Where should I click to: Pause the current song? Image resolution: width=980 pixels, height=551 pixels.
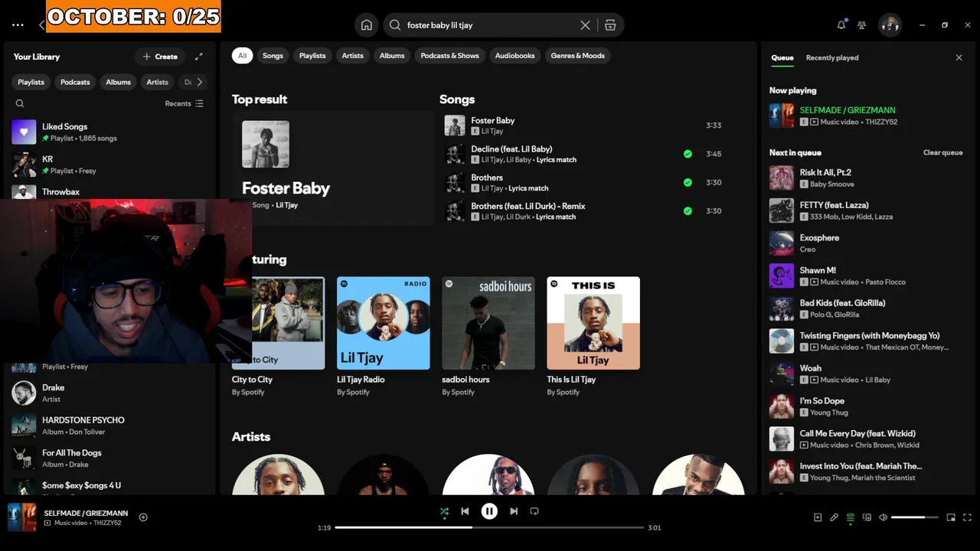[x=489, y=511]
